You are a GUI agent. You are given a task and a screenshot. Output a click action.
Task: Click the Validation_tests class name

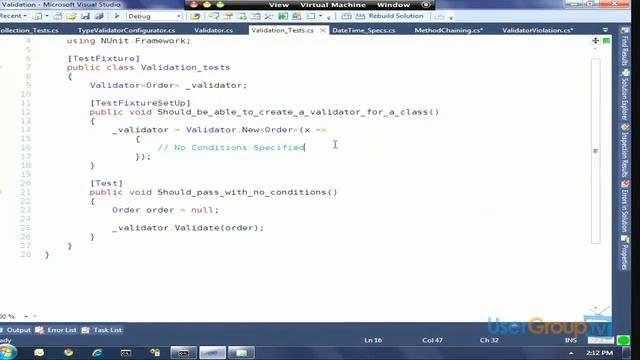tap(185, 67)
